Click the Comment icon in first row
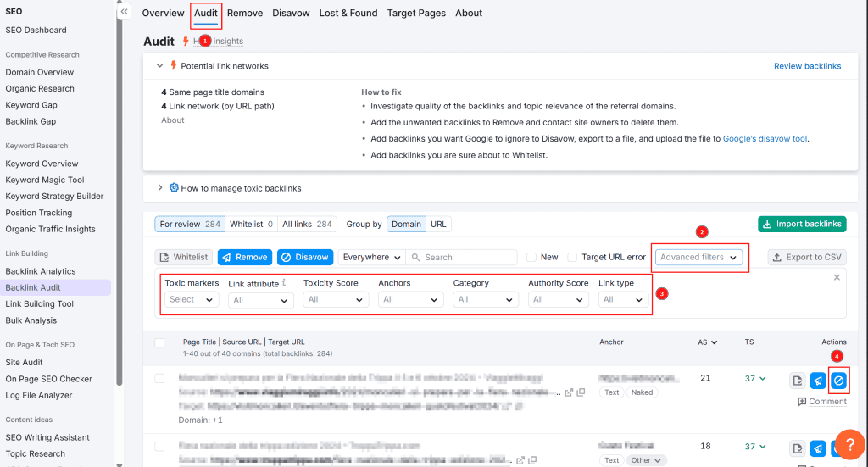The image size is (868, 467). [x=802, y=402]
